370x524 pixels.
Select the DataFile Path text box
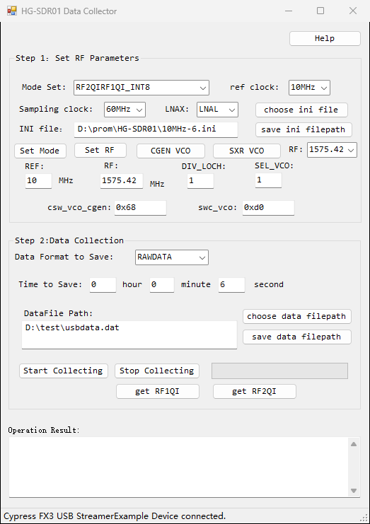coord(129,335)
